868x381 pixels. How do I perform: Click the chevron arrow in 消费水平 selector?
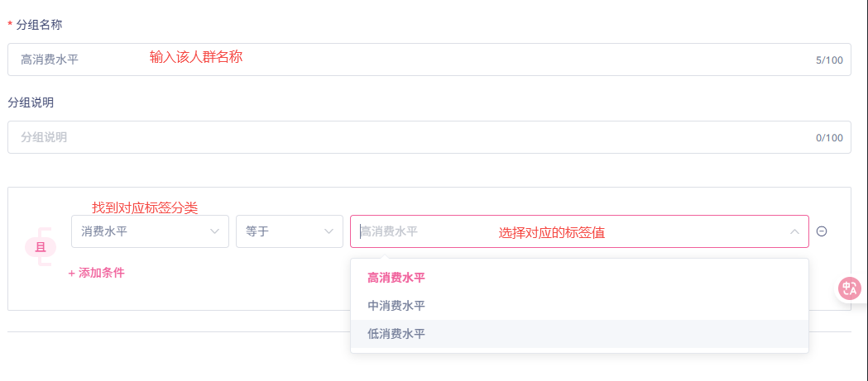[215, 231]
